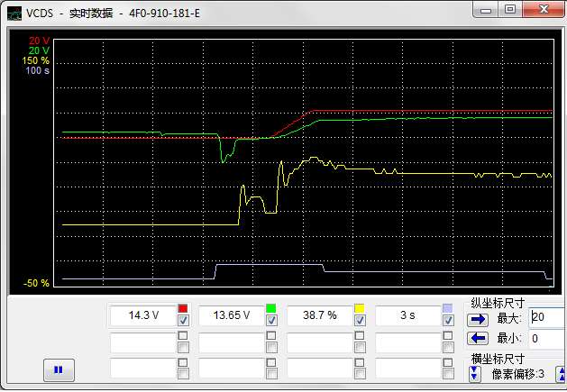567x392 pixels.
Task: Click the lavender color swatch
Action: [x=448, y=309]
